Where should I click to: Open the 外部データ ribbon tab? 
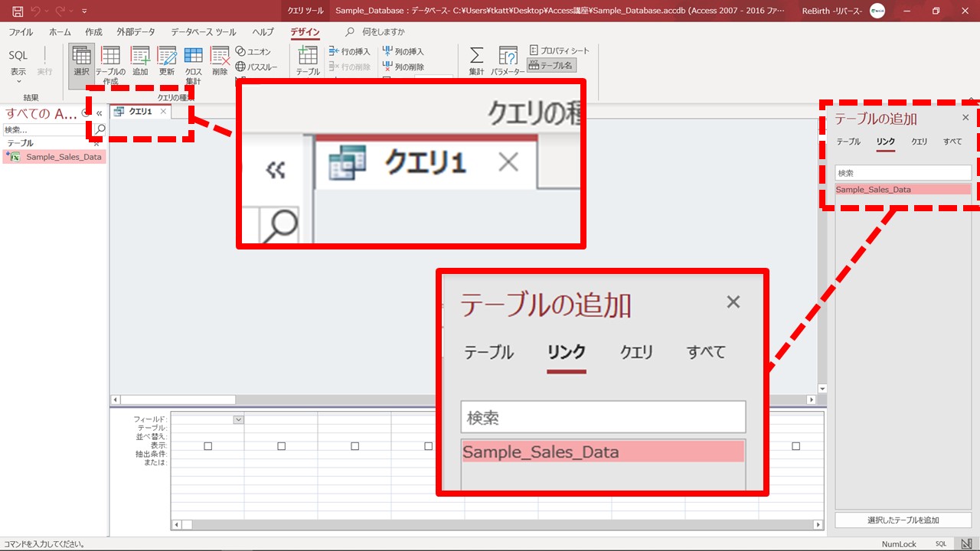point(136,32)
